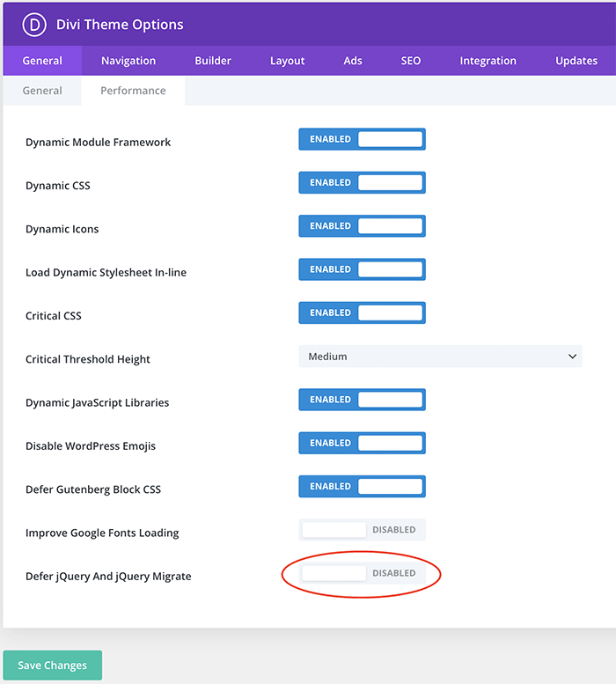Toggle Dynamic Module Framework switch
The height and width of the screenshot is (684, 616).
362,139
